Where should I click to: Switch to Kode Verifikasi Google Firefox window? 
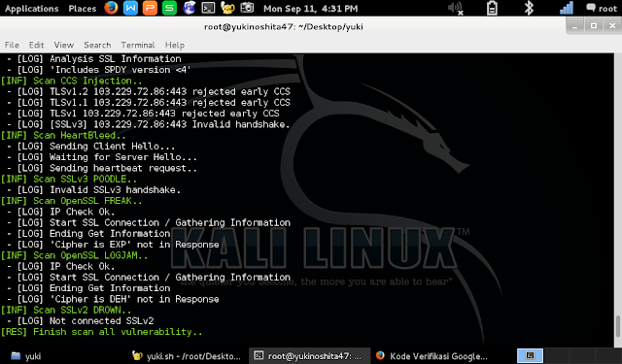click(432, 356)
